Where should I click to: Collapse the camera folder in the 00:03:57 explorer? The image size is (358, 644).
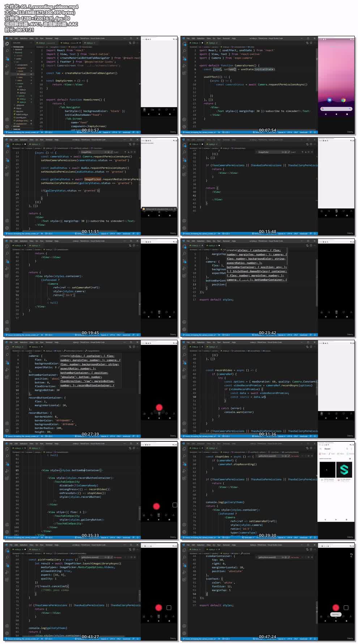click(21, 96)
